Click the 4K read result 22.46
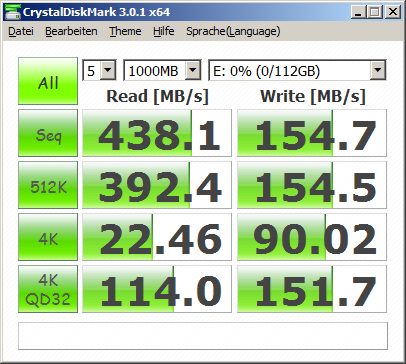Screen dimensions: 406x364 pyautogui.click(x=157, y=237)
